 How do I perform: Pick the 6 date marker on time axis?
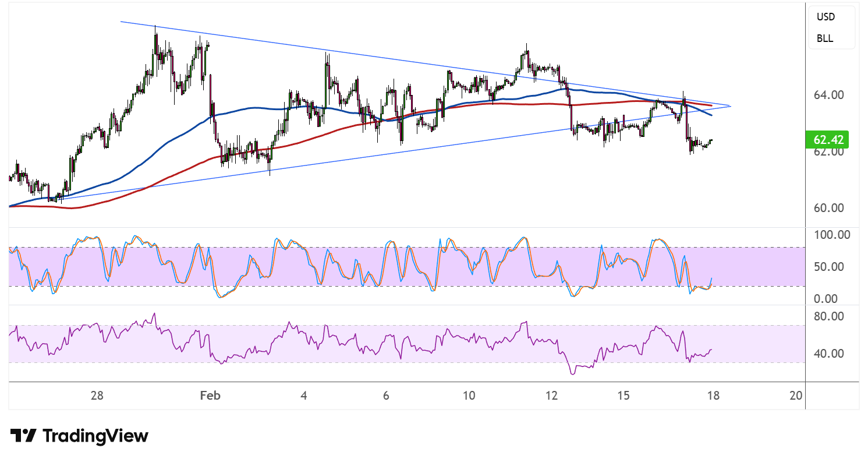coord(386,396)
